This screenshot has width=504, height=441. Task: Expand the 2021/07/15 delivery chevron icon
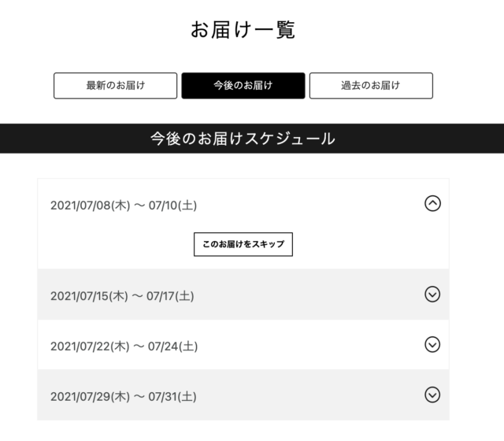432,294
